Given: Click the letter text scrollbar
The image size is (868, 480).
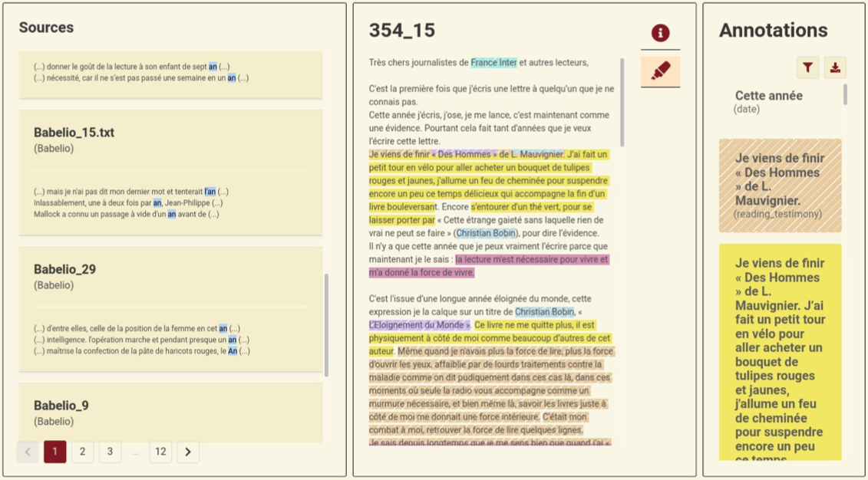Looking at the screenshot, I should [622, 104].
